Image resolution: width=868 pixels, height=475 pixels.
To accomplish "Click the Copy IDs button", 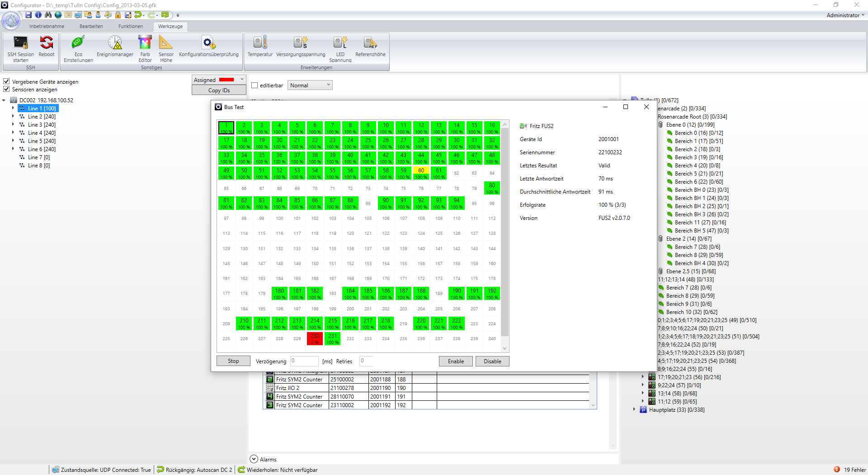I will click(219, 90).
